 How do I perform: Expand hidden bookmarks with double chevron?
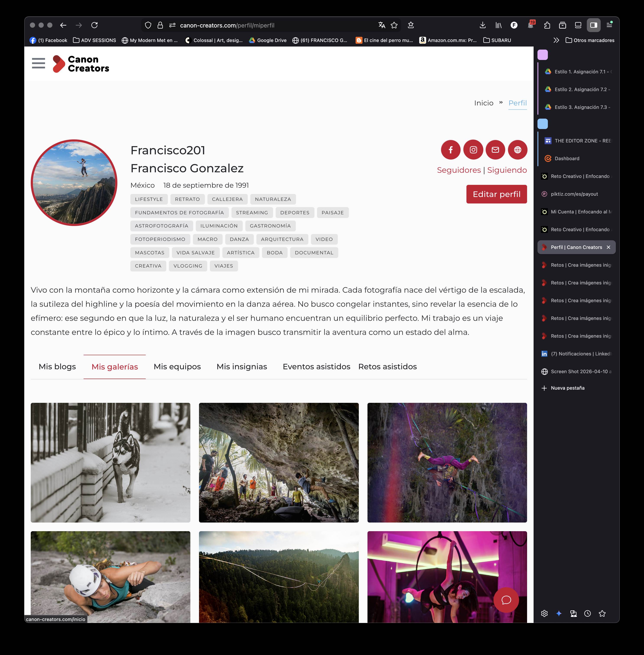coord(556,40)
